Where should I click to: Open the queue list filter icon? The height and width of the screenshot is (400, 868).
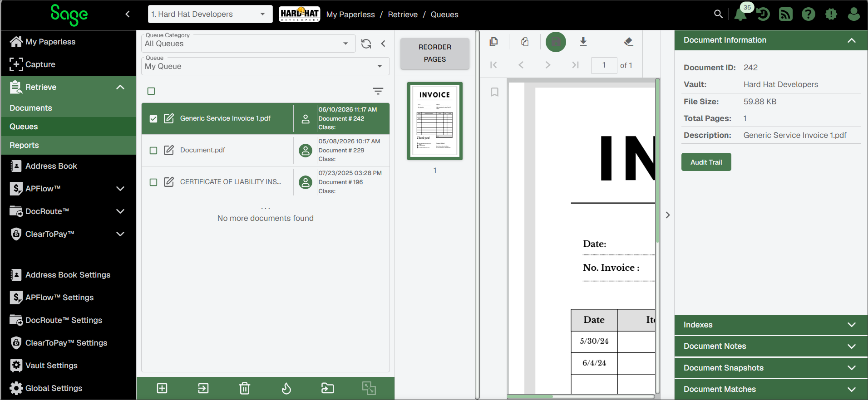(x=378, y=91)
